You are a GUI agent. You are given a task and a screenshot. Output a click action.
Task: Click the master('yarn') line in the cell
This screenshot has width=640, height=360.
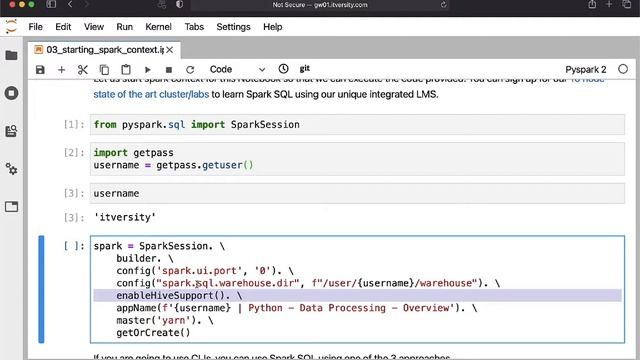[164, 320]
